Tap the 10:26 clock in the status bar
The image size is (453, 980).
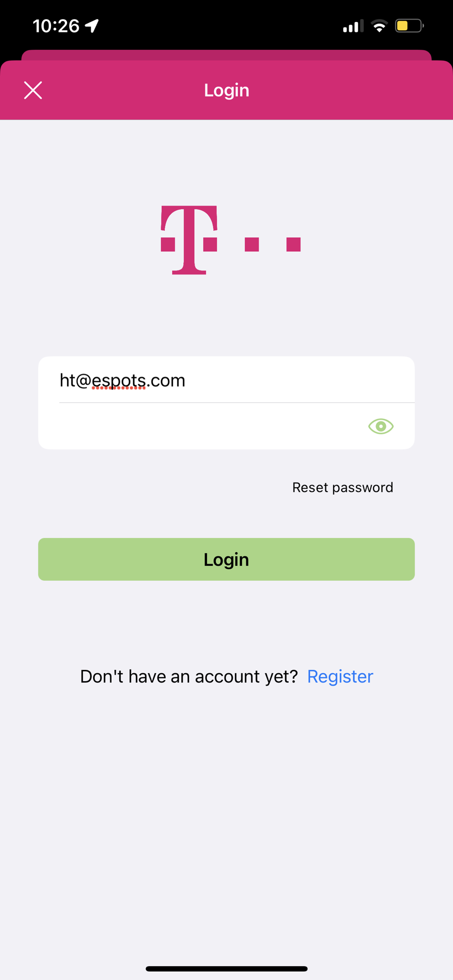56,26
